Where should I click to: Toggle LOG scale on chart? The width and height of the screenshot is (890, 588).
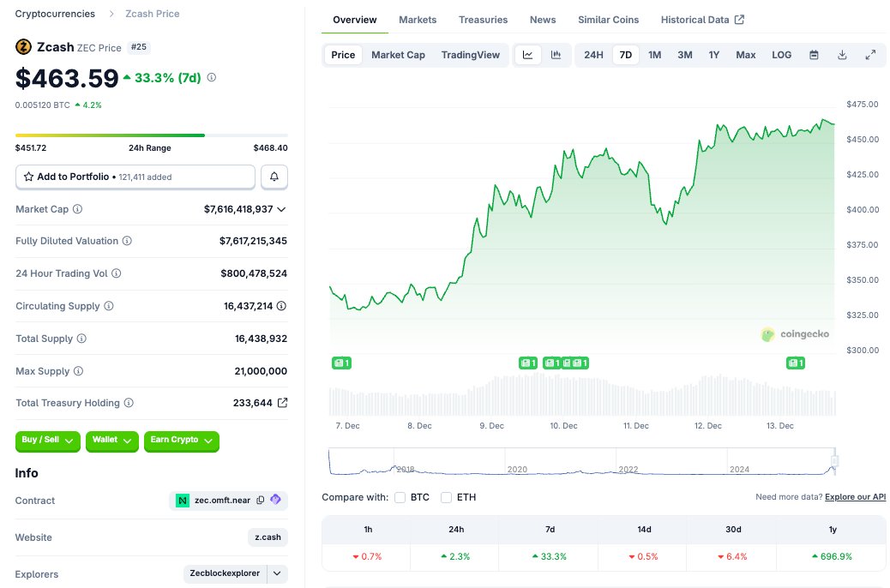781,55
